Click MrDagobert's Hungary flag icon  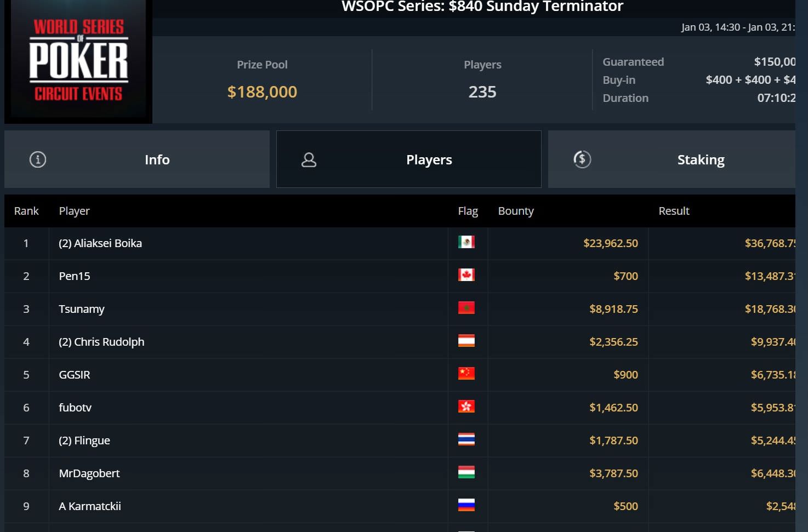(466, 472)
